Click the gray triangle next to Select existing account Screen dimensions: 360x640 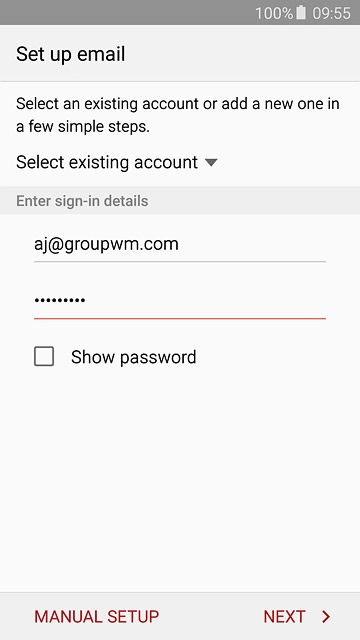click(x=211, y=163)
